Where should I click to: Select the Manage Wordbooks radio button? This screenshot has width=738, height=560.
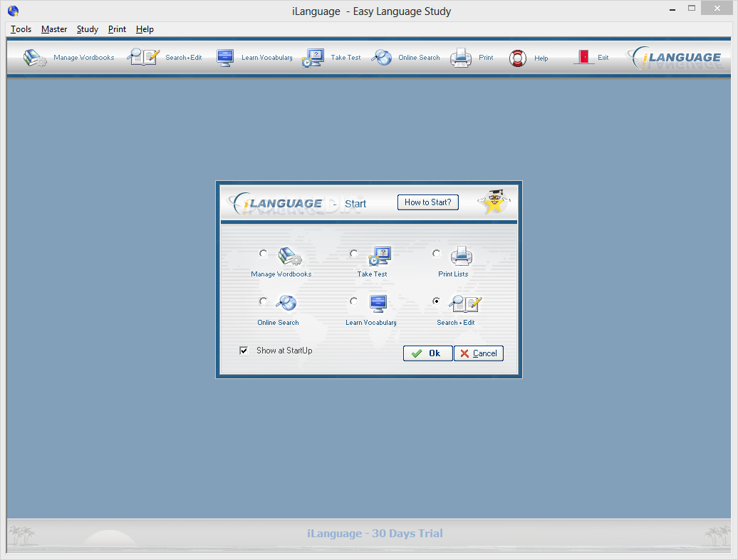[x=264, y=254]
